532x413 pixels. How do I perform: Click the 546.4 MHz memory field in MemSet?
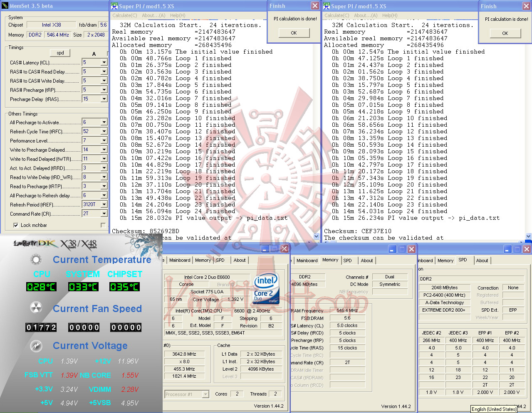(58, 35)
